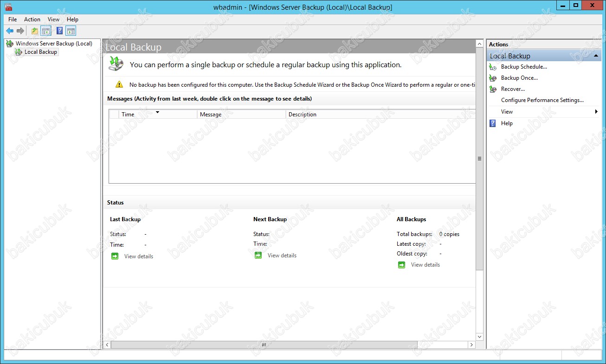The width and height of the screenshot is (606, 364).
Task: Click the green arrow under Next Backup
Action: coord(258,255)
